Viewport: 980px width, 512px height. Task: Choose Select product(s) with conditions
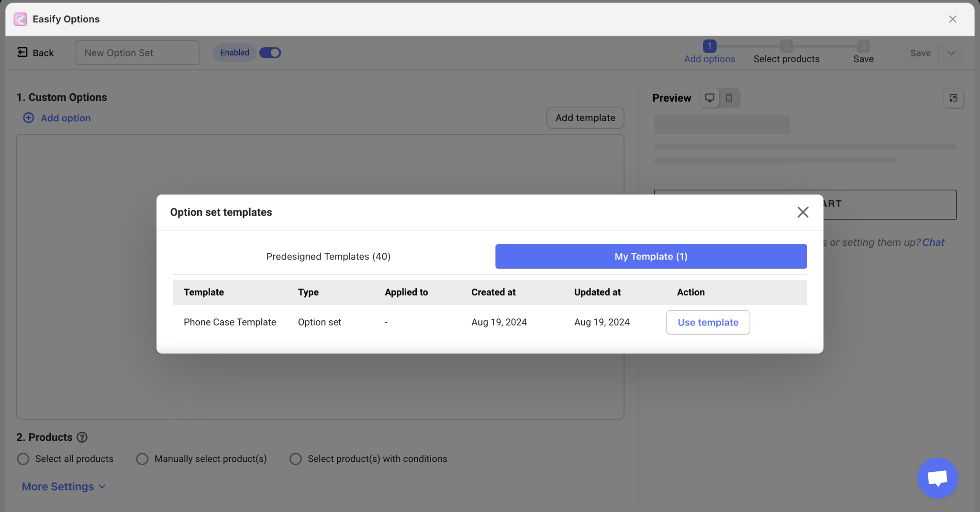point(295,458)
